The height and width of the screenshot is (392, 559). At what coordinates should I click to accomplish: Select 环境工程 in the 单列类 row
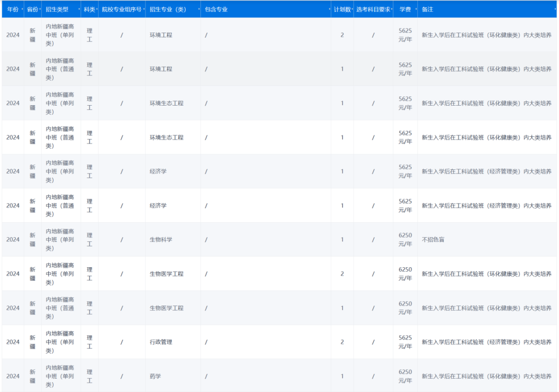pyautogui.click(x=161, y=35)
